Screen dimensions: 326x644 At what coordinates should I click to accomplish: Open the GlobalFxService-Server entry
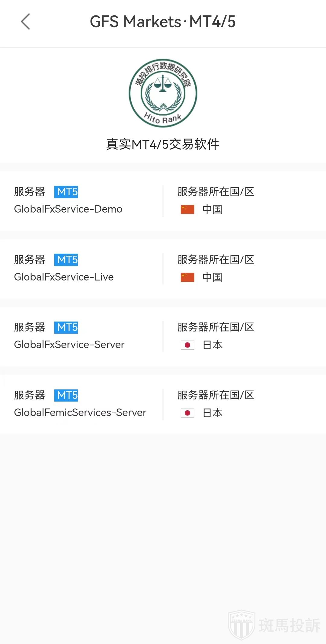(69, 344)
